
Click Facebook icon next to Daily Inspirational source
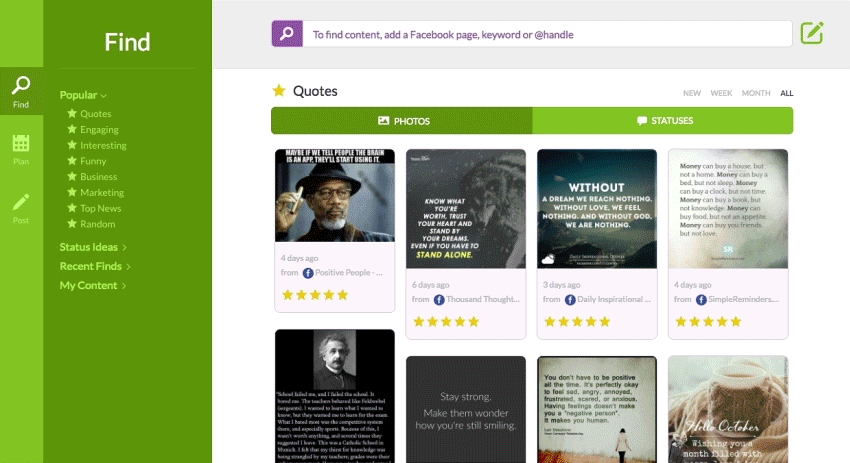[x=570, y=299]
